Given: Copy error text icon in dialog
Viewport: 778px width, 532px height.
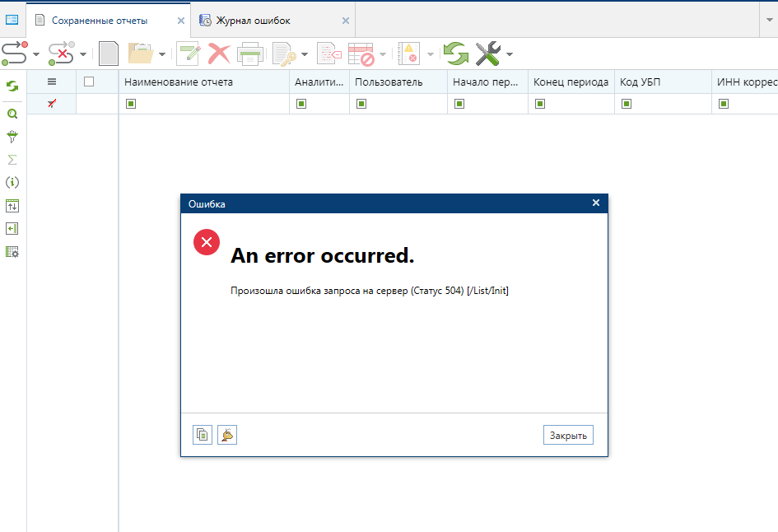Looking at the screenshot, I should pos(203,435).
